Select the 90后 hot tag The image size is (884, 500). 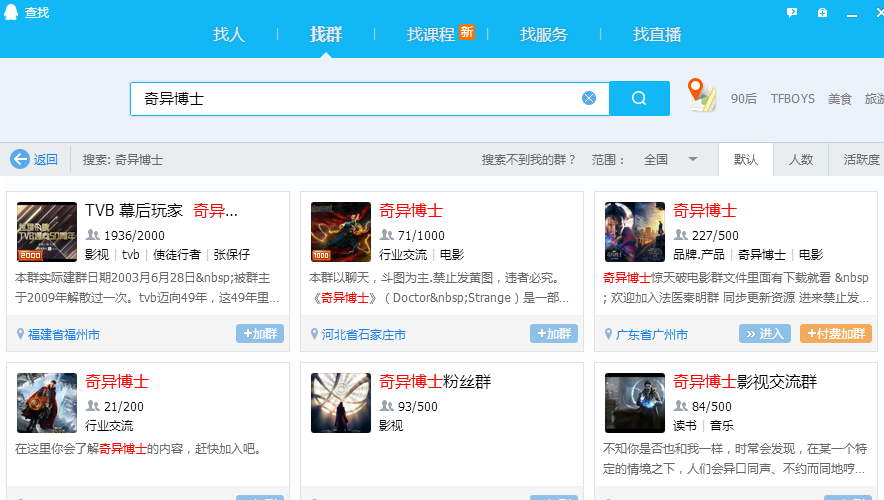point(744,99)
